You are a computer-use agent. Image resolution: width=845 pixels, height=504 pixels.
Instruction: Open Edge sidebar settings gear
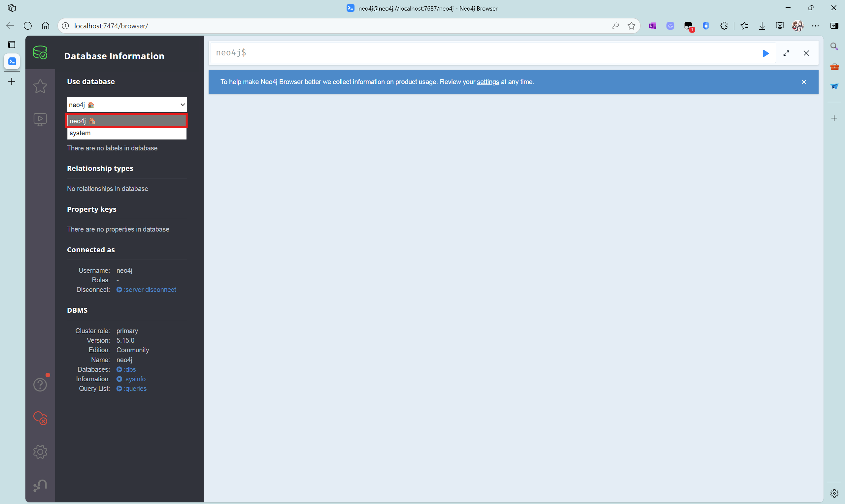tap(834, 493)
